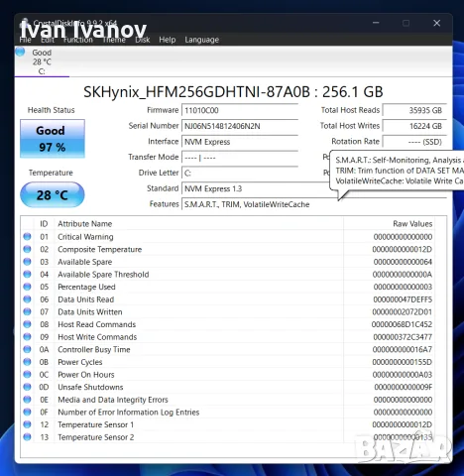
Task: Click the status icon for Data Units Read
Action: point(27,299)
